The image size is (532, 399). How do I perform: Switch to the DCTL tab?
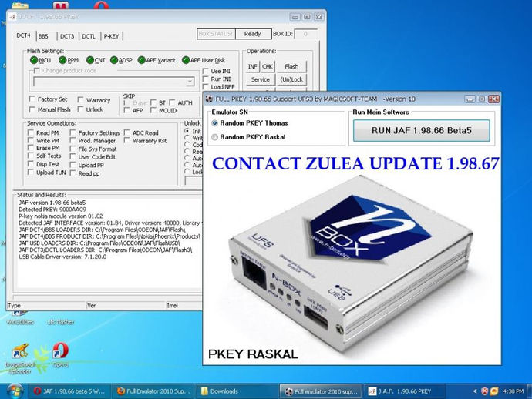[x=89, y=36]
